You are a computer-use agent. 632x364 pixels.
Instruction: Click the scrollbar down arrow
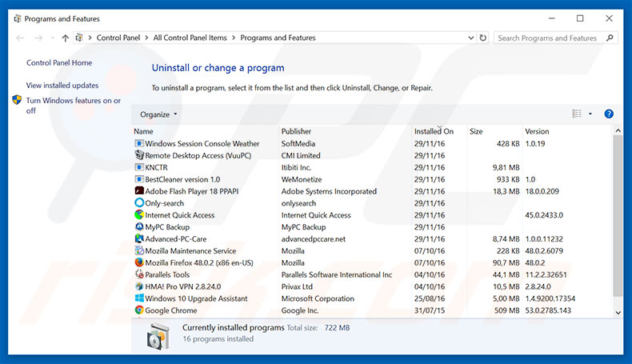[618, 313]
